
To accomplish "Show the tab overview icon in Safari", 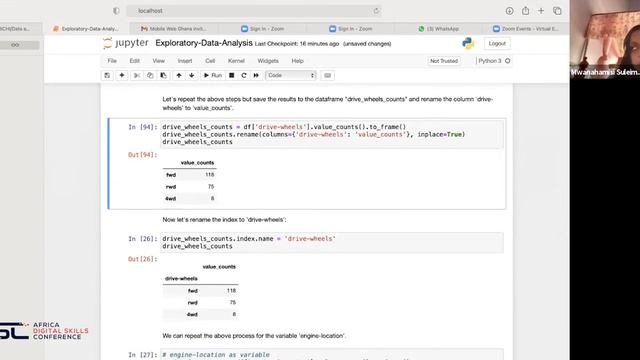I will tap(557, 11).
